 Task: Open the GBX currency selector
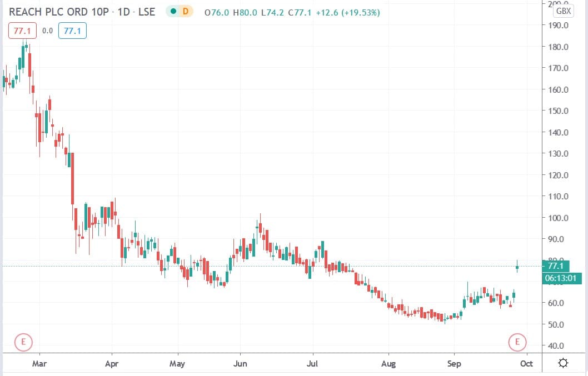pos(563,11)
